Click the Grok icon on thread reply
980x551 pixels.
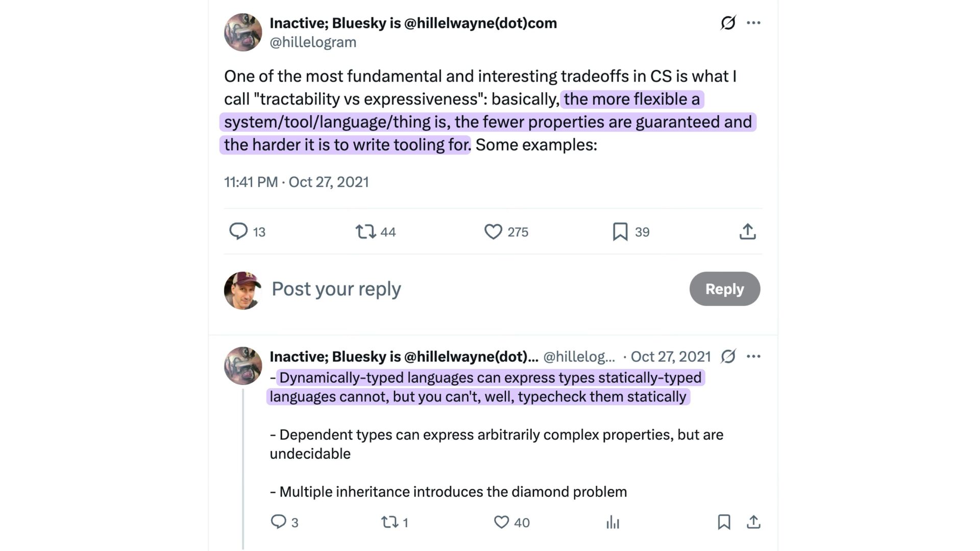728,356
